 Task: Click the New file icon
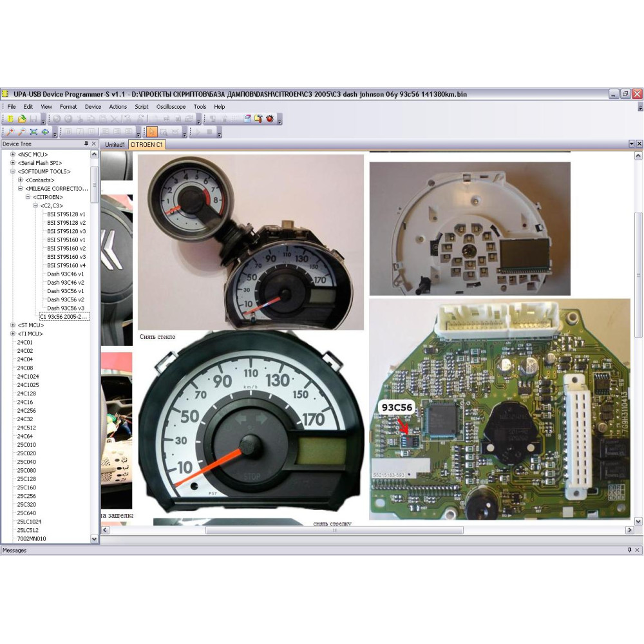[10, 118]
